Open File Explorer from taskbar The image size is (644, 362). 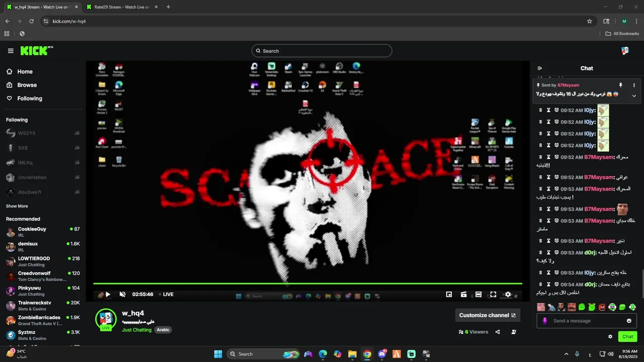(352, 354)
